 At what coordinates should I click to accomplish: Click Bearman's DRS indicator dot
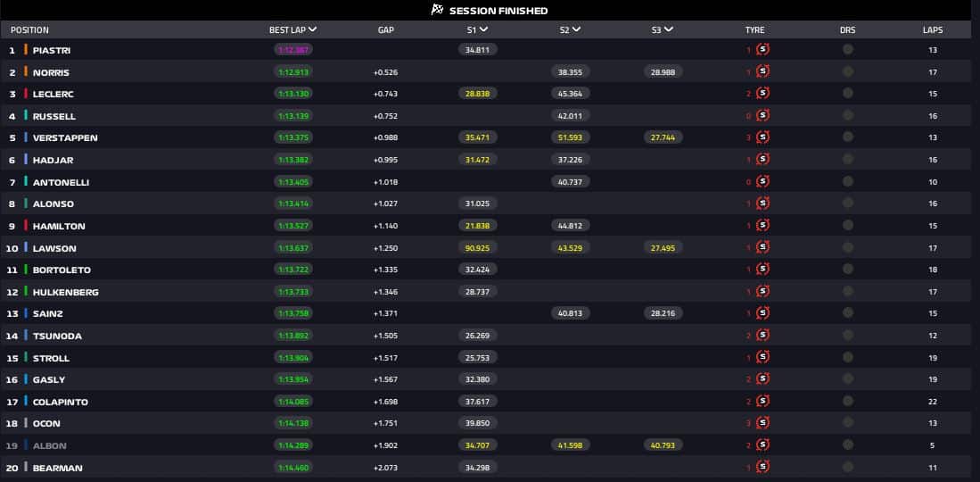(x=847, y=467)
